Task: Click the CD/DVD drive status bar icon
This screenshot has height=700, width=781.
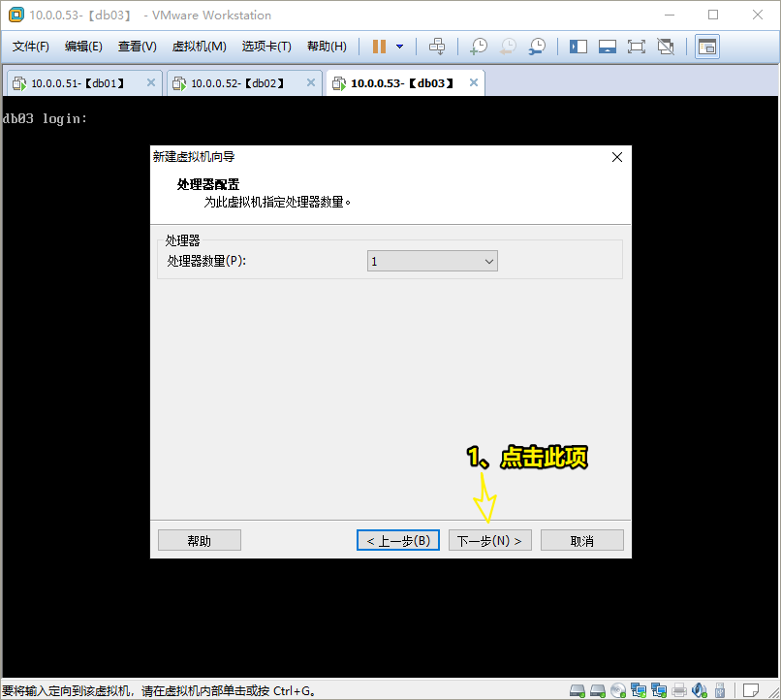Action: (616, 690)
